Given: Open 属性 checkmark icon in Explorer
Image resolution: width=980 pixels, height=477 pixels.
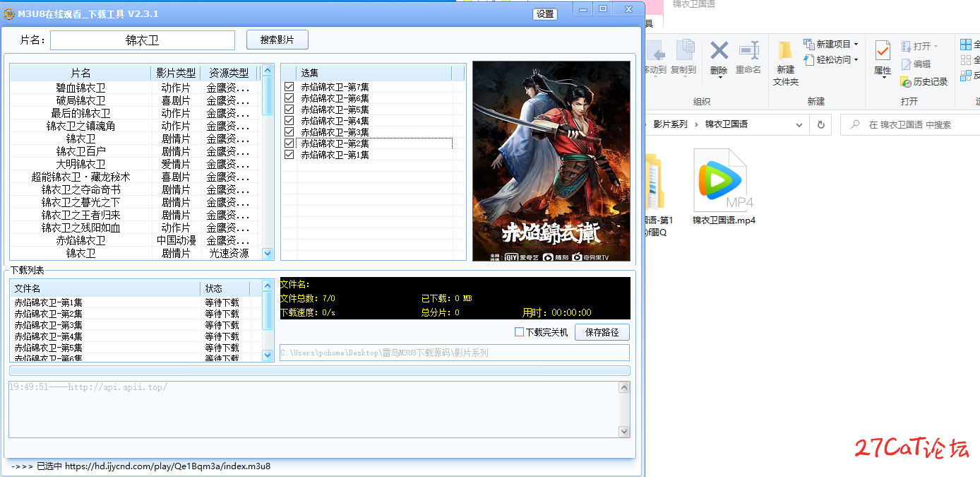Looking at the screenshot, I should pyautogui.click(x=883, y=51).
